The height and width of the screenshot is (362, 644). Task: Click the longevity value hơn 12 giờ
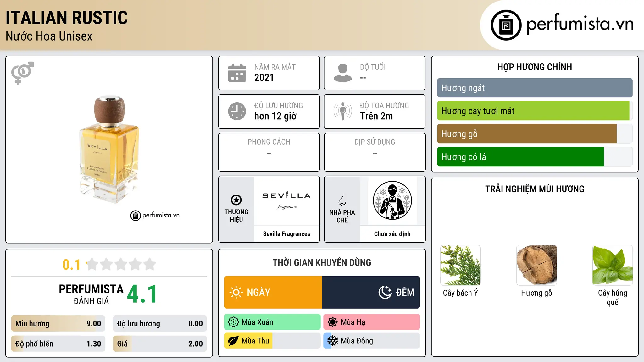(x=275, y=116)
